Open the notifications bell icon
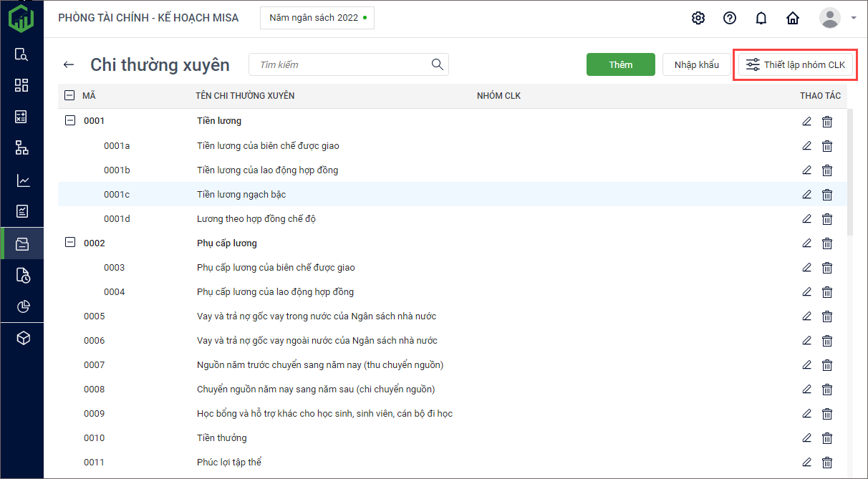 pos(761,19)
